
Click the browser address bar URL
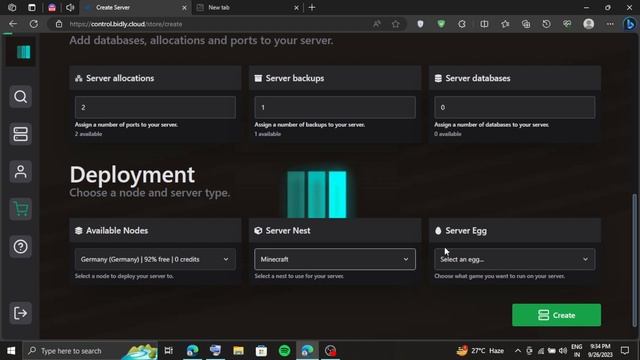[x=126, y=24]
